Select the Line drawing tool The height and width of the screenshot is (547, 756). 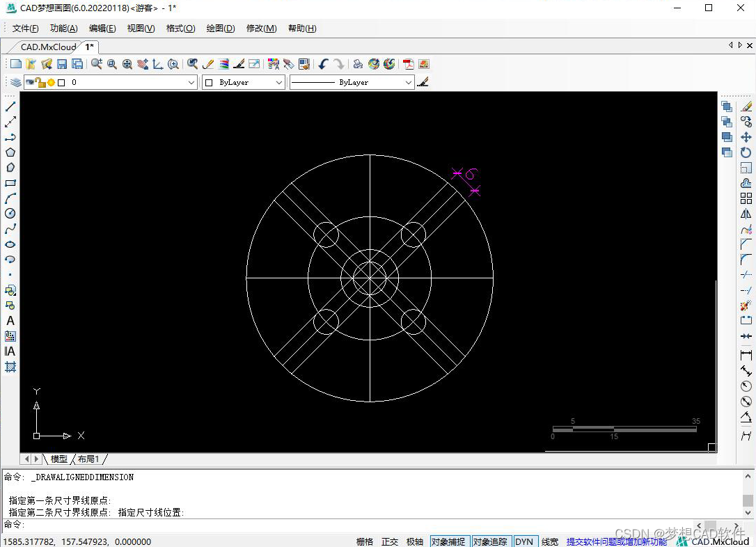point(10,106)
